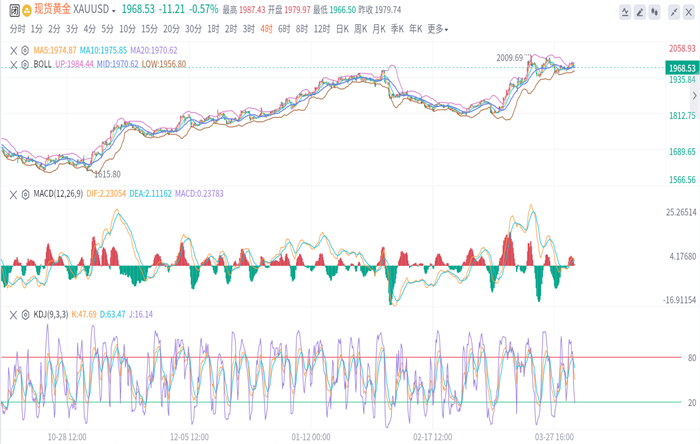Viewport: 700px width, 444px height.
Task: Select the 12时 timeframe
Action: (x=322, y=29)
